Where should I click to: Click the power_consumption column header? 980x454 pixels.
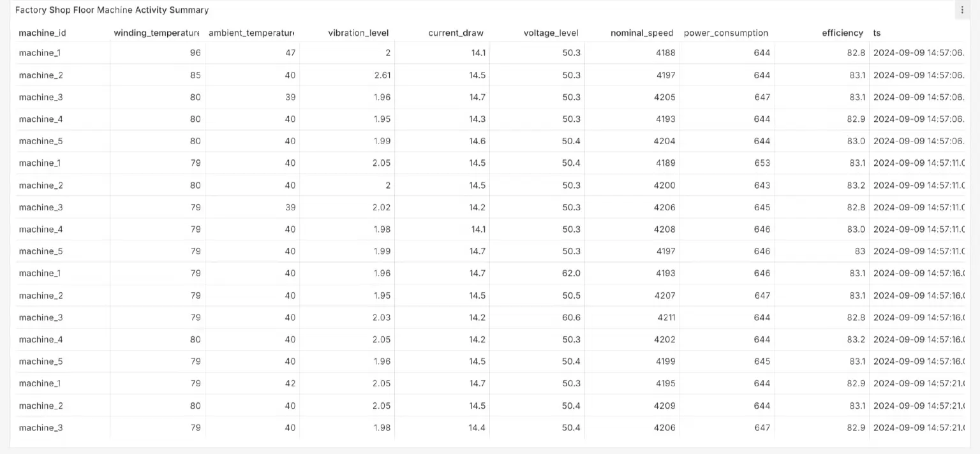(725, 33)
